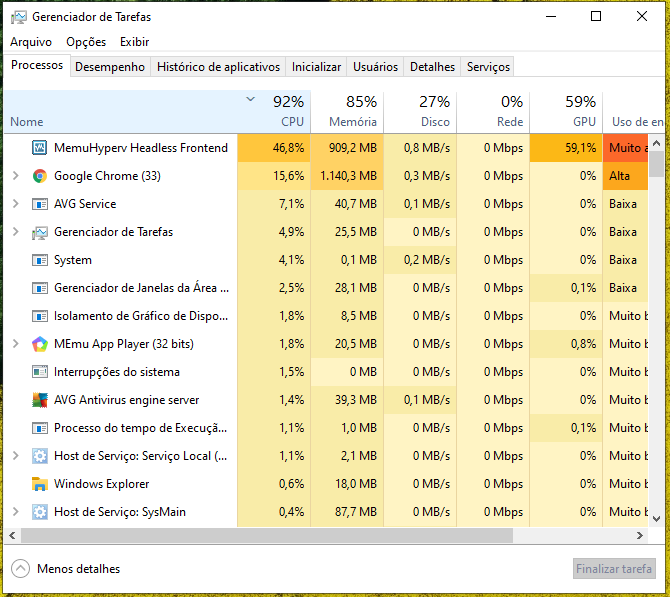Viewport: 670px width, 597px height.
Task: Click the Host de Serviço: SysMain gear icon
Action: (40, 512)
